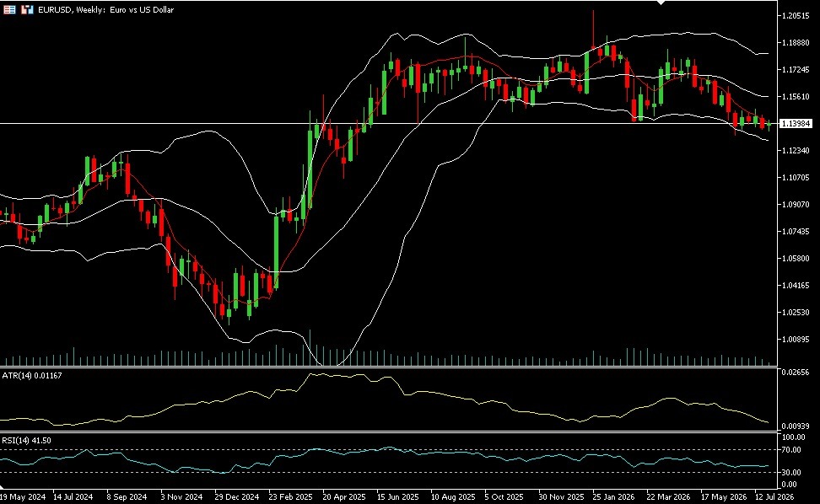
Task: Click the 19 May 2024 date label
Action: [x=23, y=496]
